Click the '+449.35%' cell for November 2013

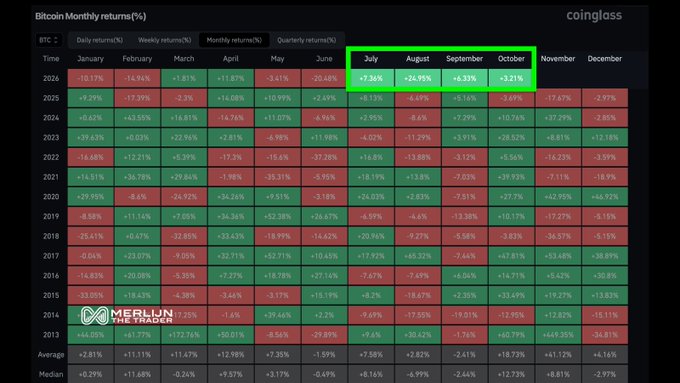[x=558, y=335]
